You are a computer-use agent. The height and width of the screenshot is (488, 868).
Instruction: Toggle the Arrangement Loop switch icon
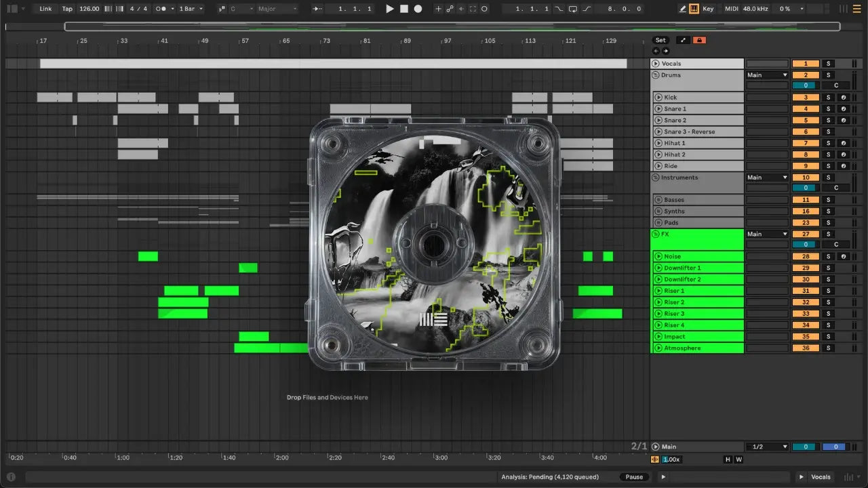point(573,9)
